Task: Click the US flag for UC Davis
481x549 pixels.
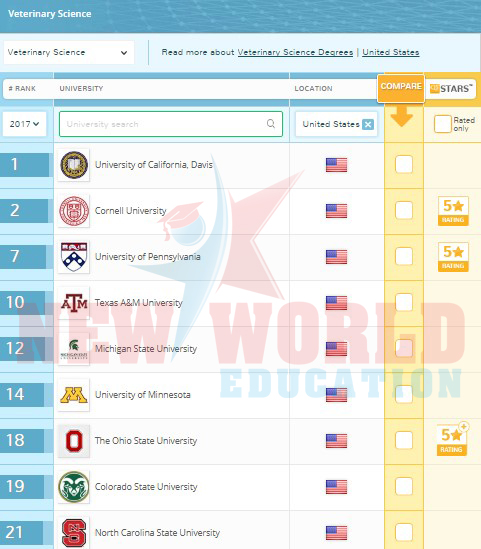Action: 336,165
